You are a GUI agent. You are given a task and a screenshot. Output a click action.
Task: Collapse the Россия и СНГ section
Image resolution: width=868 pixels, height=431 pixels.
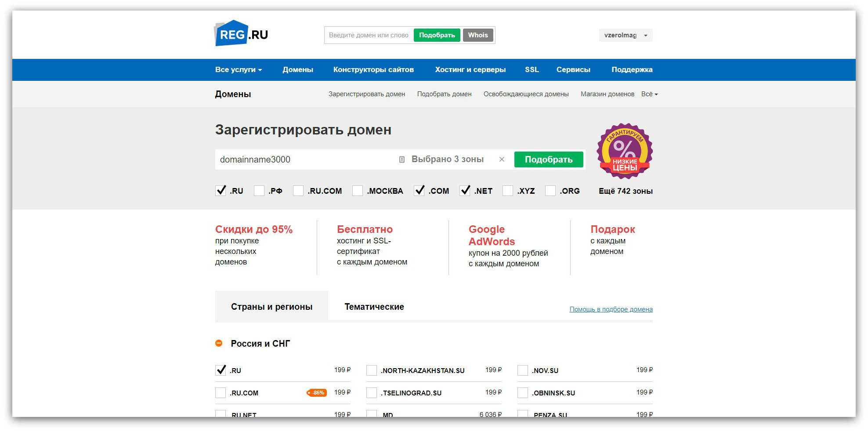coord(219,344)
